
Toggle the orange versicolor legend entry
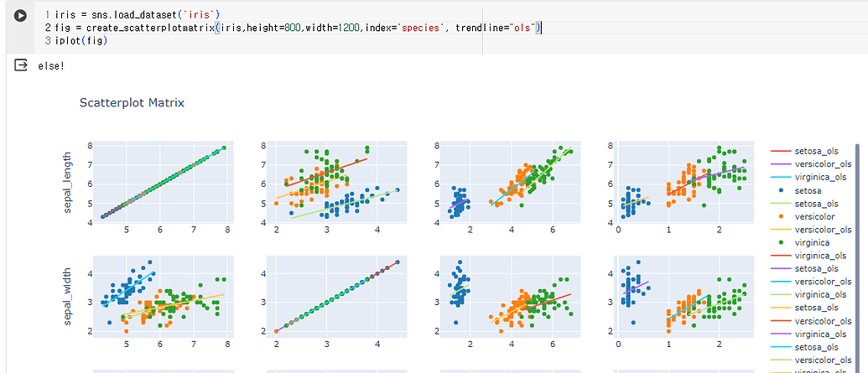tap(801, 216)
